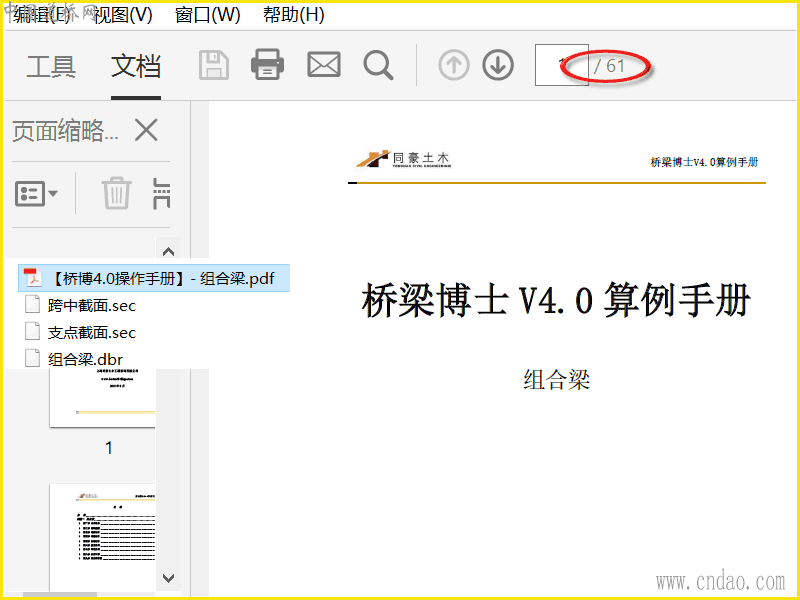Open search with magnifying glass icon

pos(378,65)
